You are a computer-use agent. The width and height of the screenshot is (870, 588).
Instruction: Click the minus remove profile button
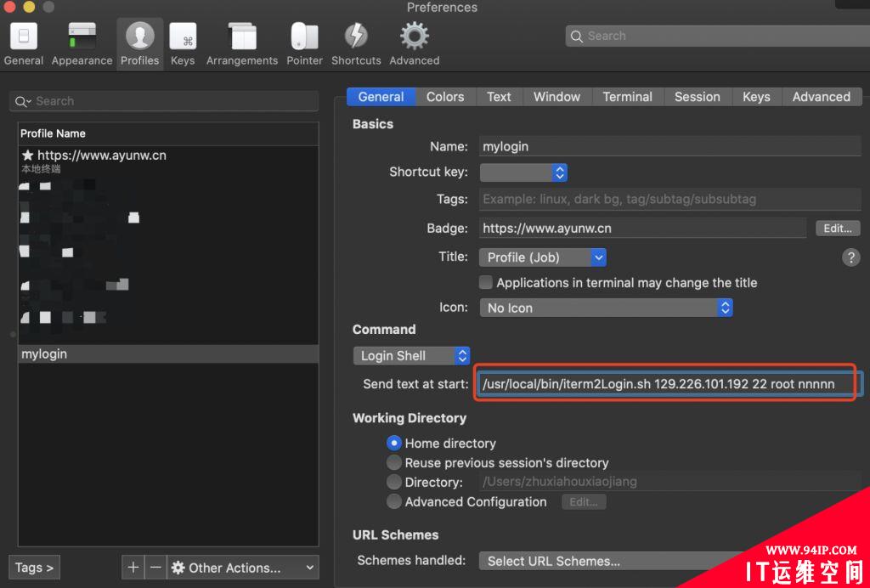156,568
